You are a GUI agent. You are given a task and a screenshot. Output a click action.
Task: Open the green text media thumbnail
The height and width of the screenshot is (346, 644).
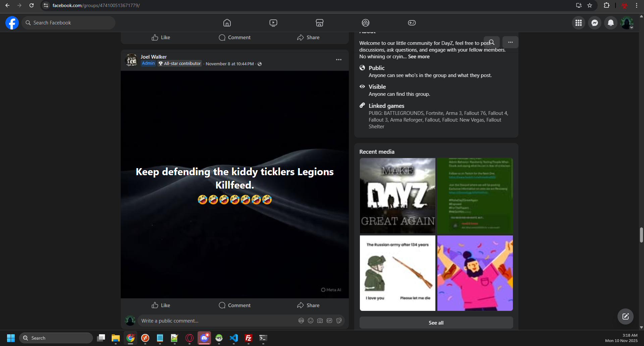(475, 196)
